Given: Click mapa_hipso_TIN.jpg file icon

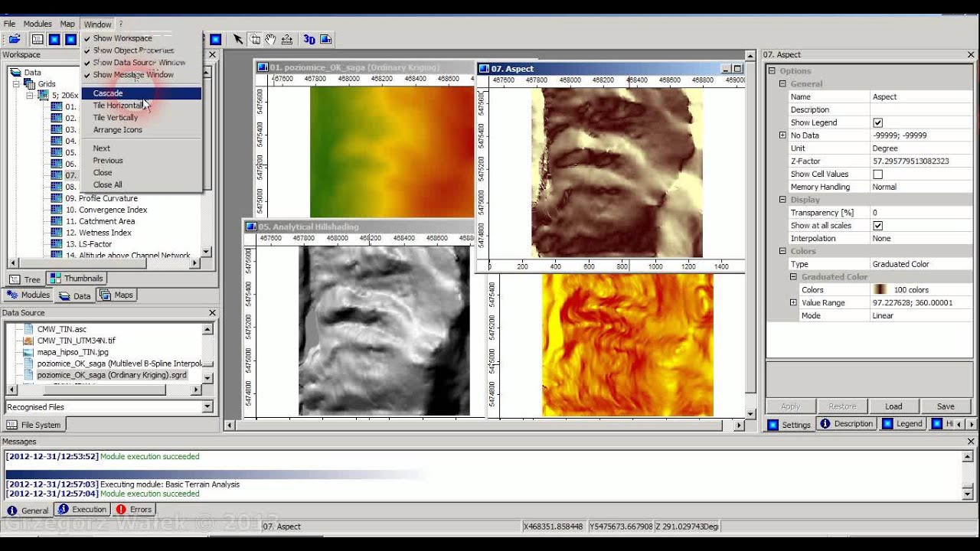Looking at the screenshot, I should [28, 352].
